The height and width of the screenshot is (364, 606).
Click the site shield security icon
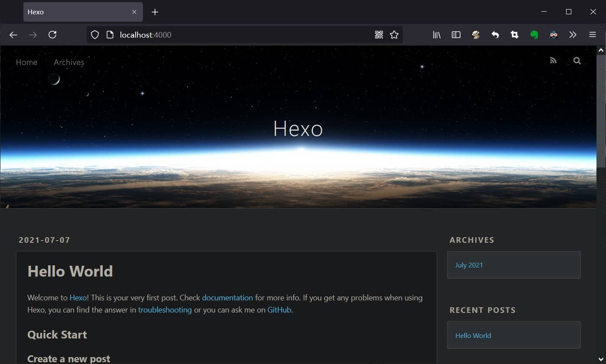point(95,35)
